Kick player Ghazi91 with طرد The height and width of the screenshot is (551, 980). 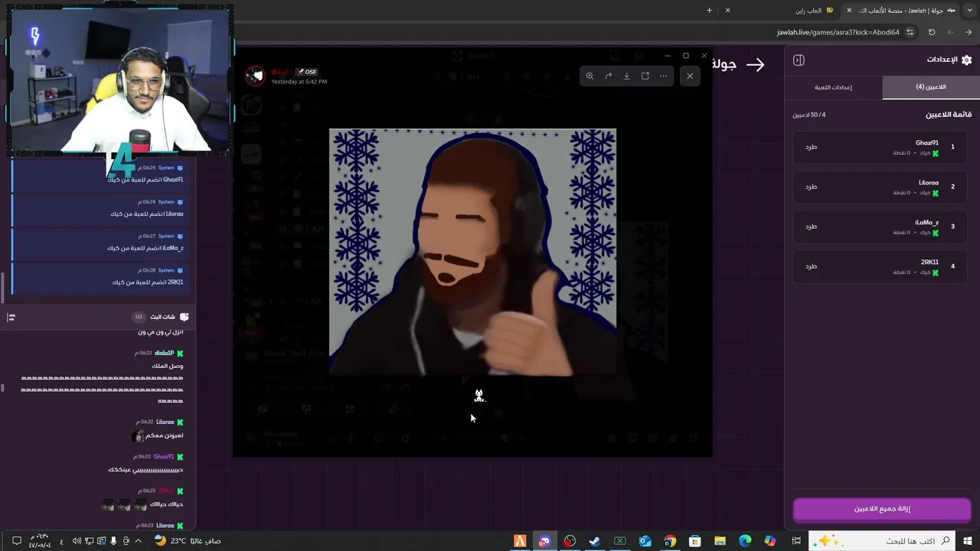811,147
